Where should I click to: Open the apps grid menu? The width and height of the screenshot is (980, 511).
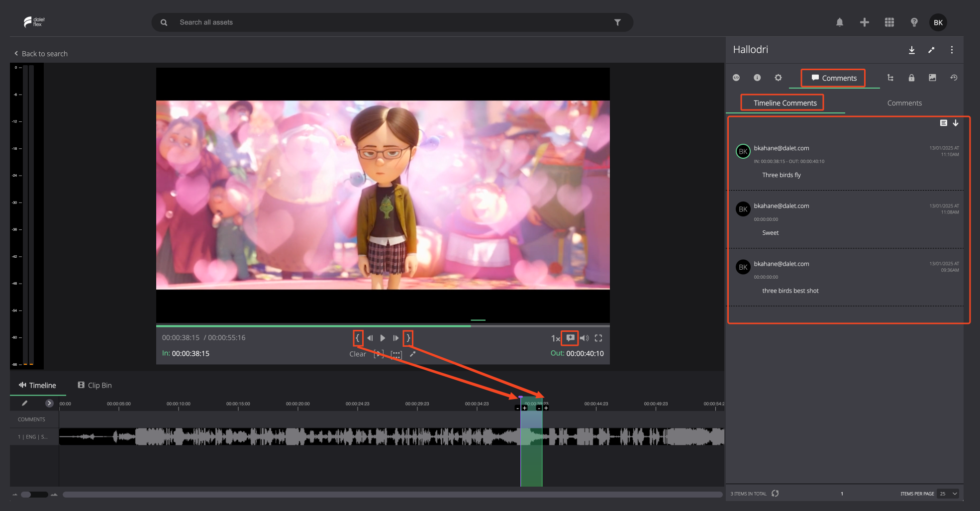(889, 22)
